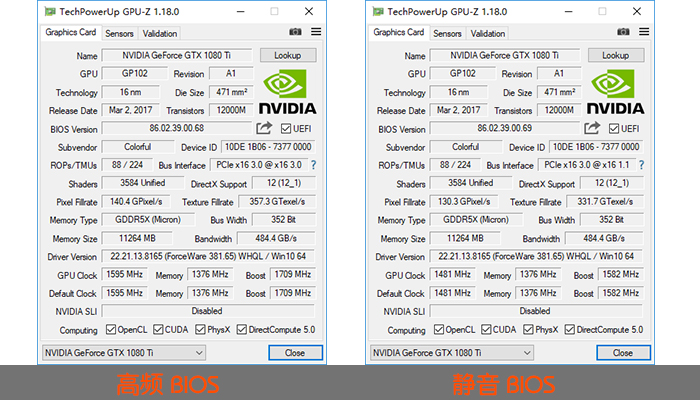Click BIOS Version field 86.02.39.00.69
This screenshot has height=400, width=700.
(x=505, y=129)
